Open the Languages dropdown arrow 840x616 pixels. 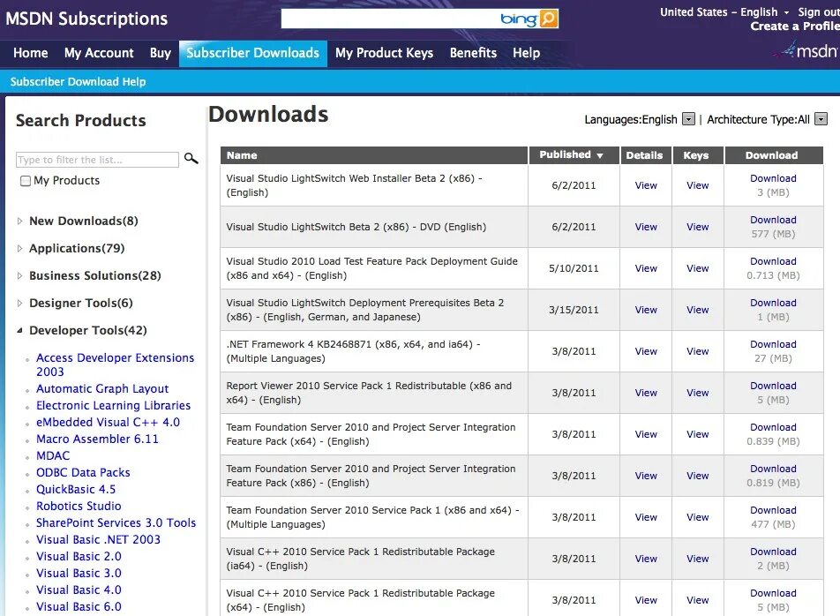(689, 119)
